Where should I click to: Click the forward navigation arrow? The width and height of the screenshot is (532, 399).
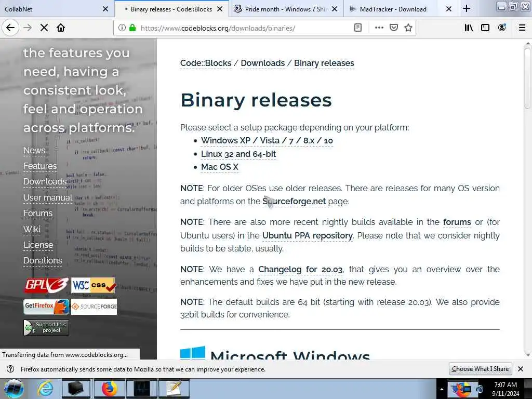[28, 28]
